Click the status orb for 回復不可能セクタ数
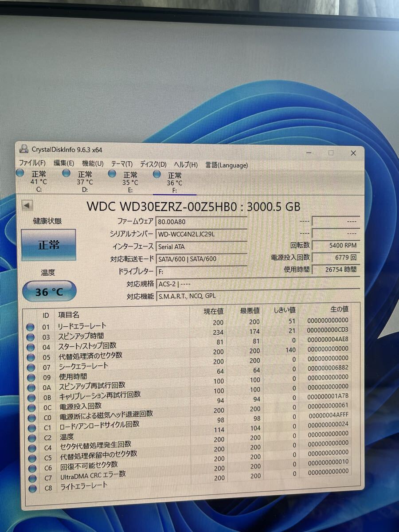The image size is (399, 532). coord(32,469)
